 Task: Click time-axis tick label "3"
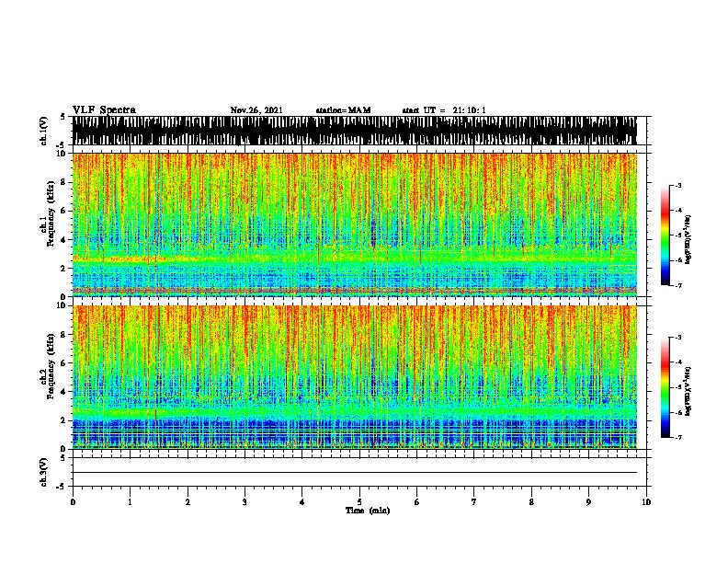245,502
